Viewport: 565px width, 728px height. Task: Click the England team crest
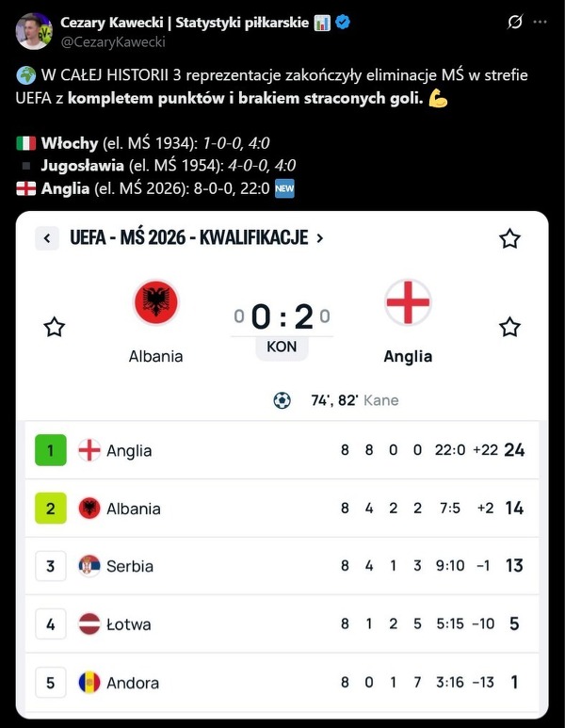[x=408, y=302]
